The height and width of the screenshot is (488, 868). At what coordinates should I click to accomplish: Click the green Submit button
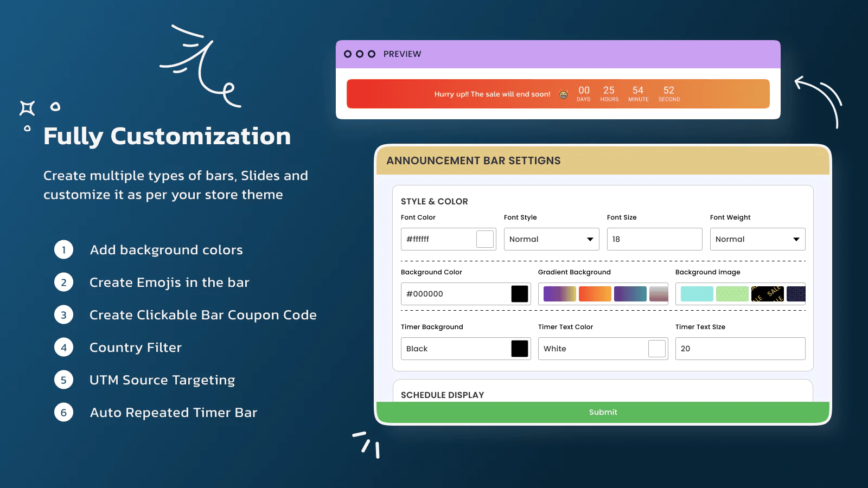(x=603, y=412)
